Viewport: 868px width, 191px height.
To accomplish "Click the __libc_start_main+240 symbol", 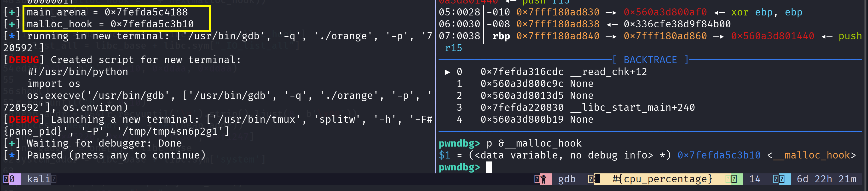I will pos(633,108).
